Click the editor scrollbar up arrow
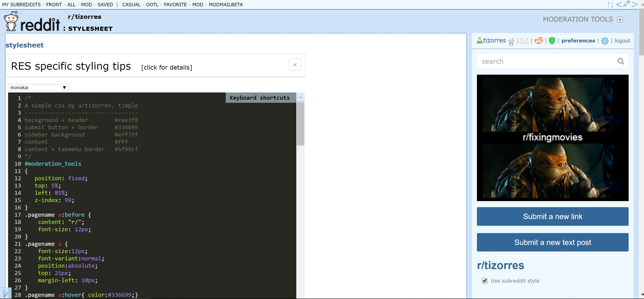 click(x=301, y=97)
